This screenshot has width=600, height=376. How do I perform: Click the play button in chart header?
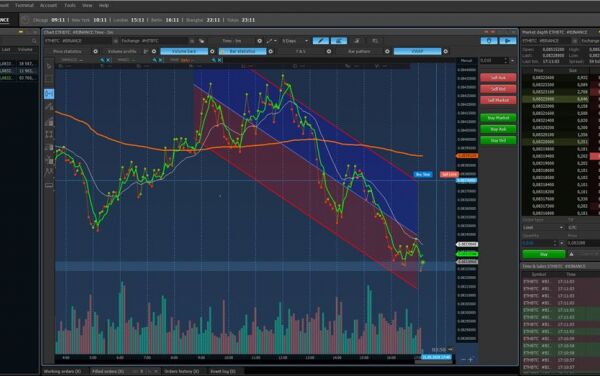[508, 41]
